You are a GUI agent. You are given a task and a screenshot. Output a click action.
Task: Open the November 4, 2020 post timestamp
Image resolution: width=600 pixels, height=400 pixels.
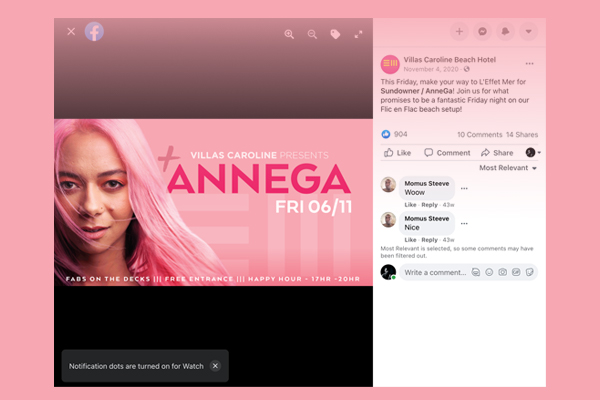431,69
